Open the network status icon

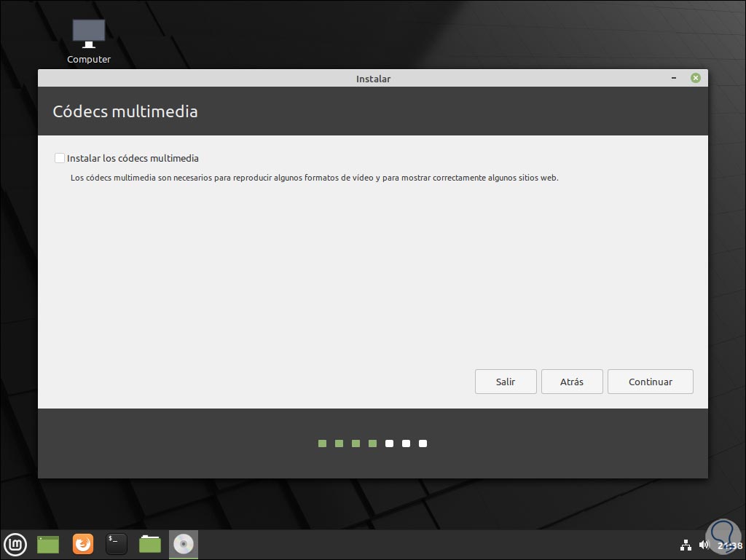[686, 544]
